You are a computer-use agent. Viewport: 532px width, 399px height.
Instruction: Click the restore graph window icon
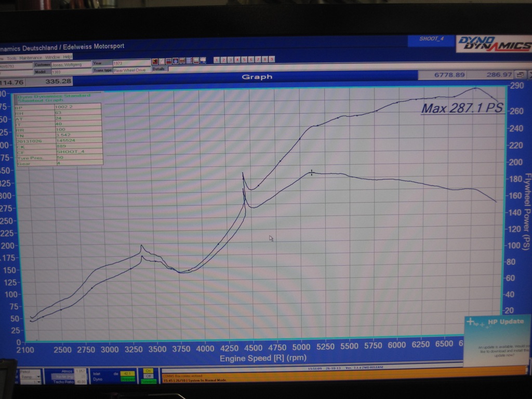[x=519, y=75]
